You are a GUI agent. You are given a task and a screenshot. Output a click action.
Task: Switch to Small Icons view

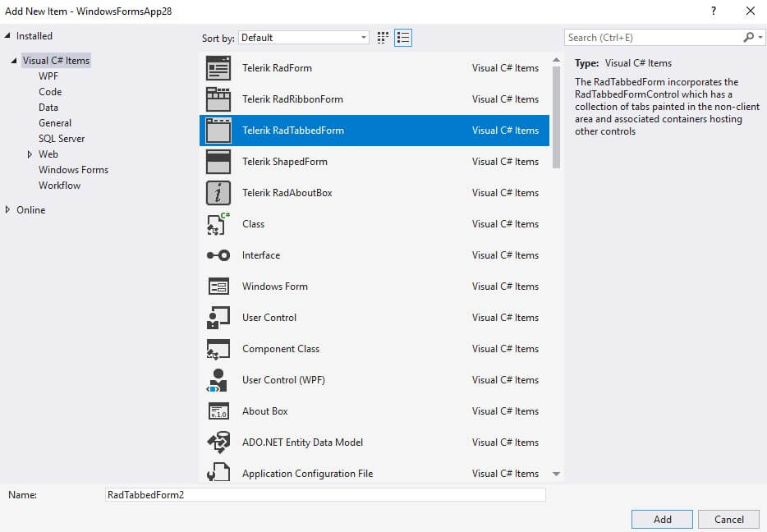(402, 37)
